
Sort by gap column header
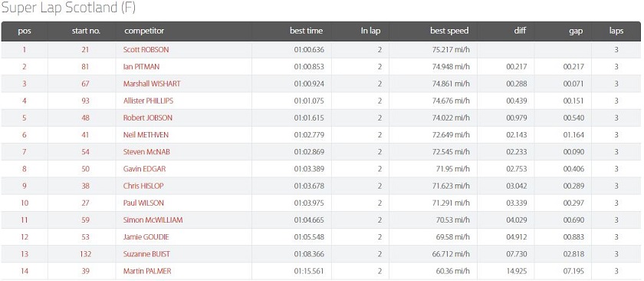click(x=576, y=31)
